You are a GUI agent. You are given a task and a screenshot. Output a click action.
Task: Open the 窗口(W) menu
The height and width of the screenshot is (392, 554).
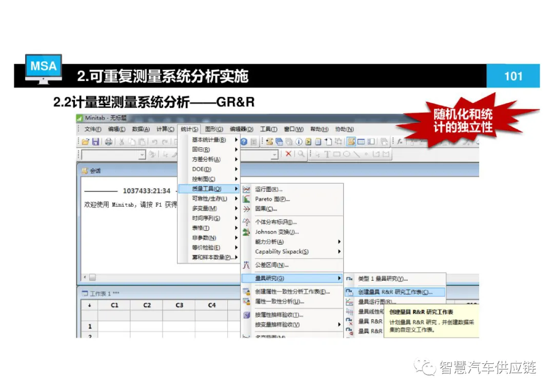(293, 129)
